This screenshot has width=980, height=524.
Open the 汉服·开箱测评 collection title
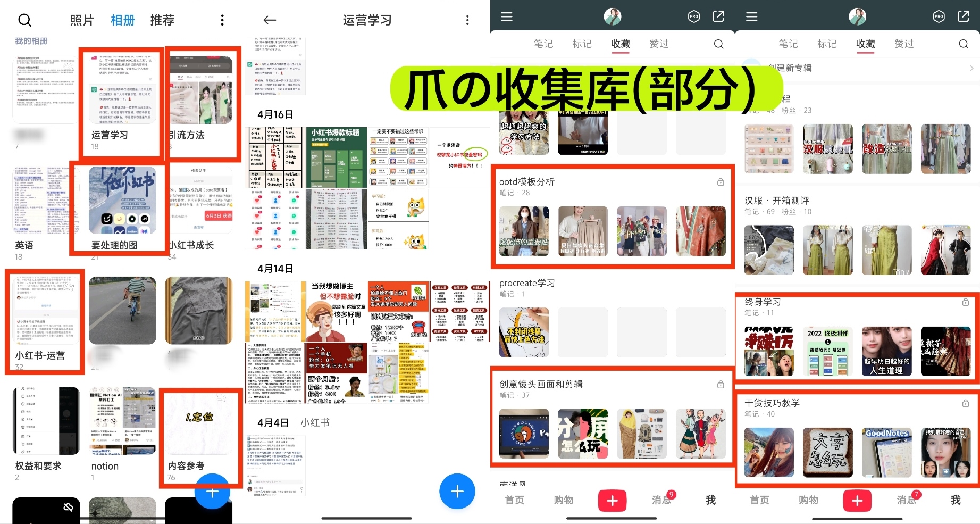tap(777, 201)
